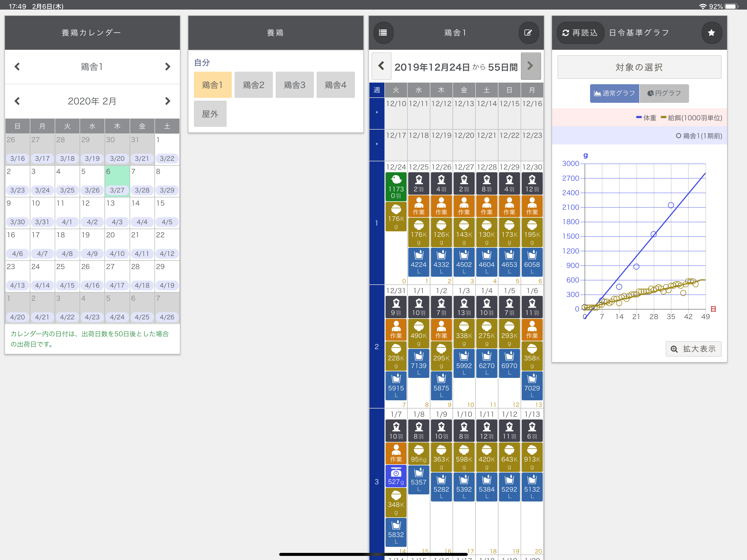
Task: Select 鶏舎3 house button
Action: tap(294, 85)
